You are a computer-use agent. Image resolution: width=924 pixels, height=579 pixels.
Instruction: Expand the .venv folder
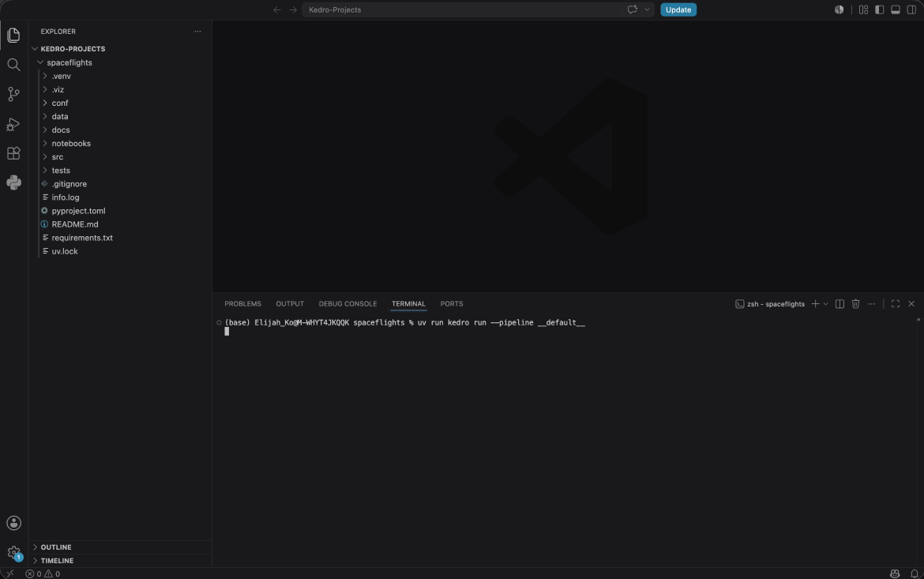coord(120,76)
